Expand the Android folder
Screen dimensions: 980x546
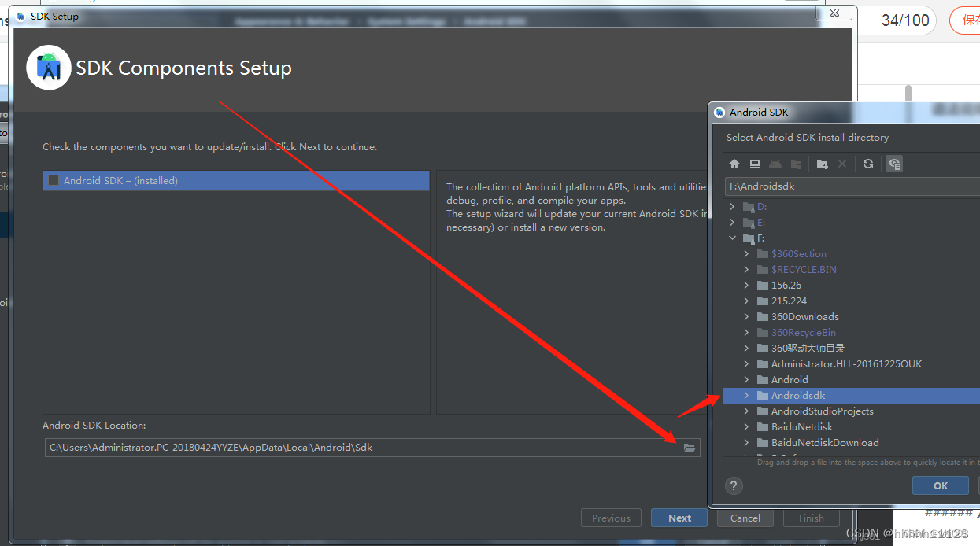click(x=746, y=380)
